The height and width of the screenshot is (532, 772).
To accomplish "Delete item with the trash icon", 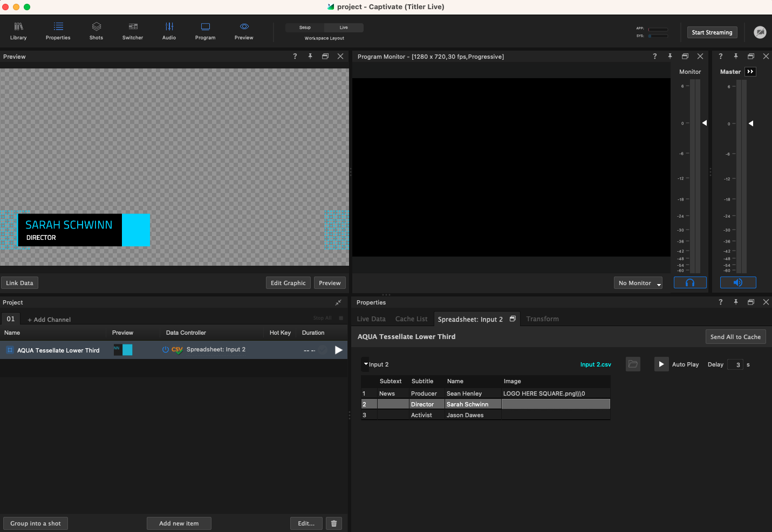I will (334, 523).
